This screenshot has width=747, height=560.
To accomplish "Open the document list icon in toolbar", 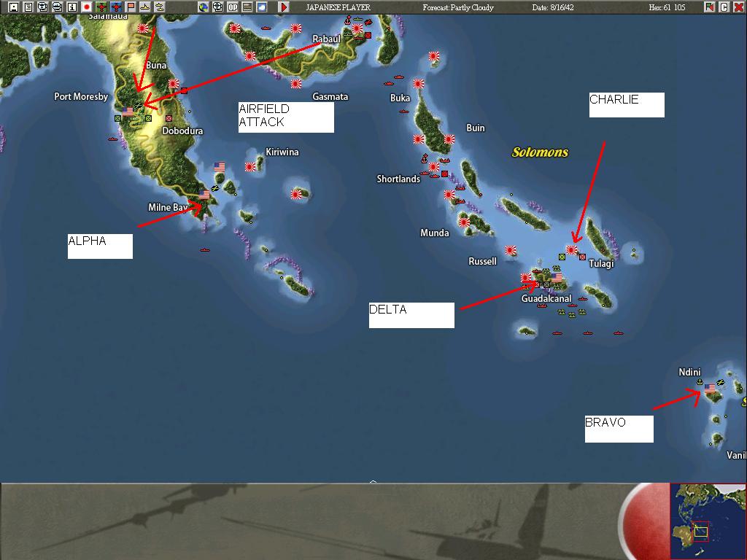I will click(28, 7).
